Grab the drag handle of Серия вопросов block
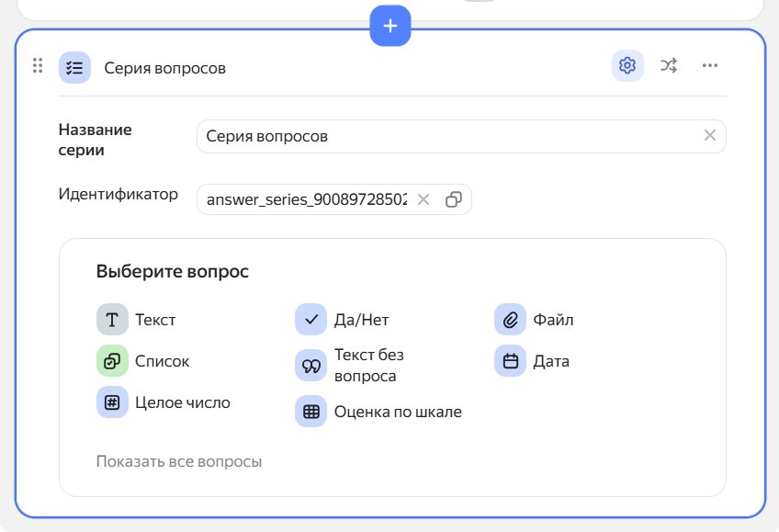The image size is (779, 532). pyautogui.click(x=38, y=66)
